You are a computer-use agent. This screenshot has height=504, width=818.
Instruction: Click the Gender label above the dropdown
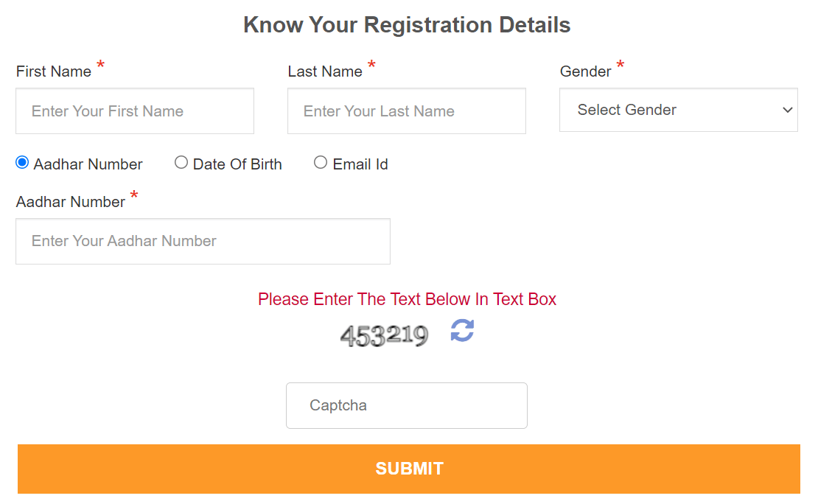pyautogui.click(x=586, y=71)
